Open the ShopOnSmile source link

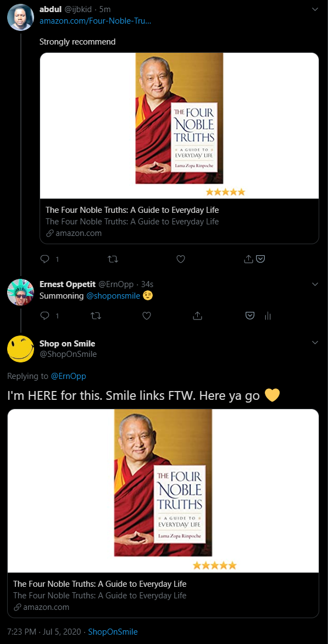[113, 631]
